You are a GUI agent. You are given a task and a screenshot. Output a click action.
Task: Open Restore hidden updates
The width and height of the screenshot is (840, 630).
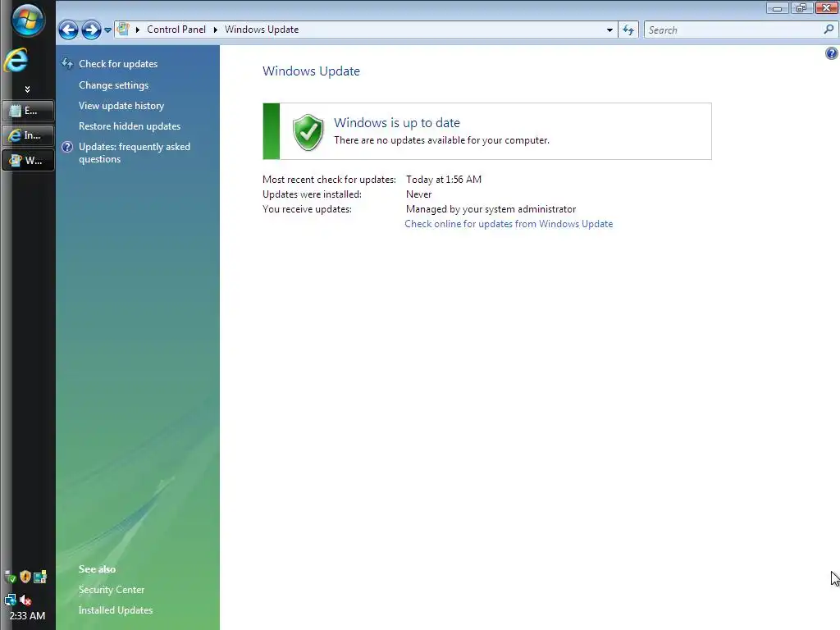130,126
